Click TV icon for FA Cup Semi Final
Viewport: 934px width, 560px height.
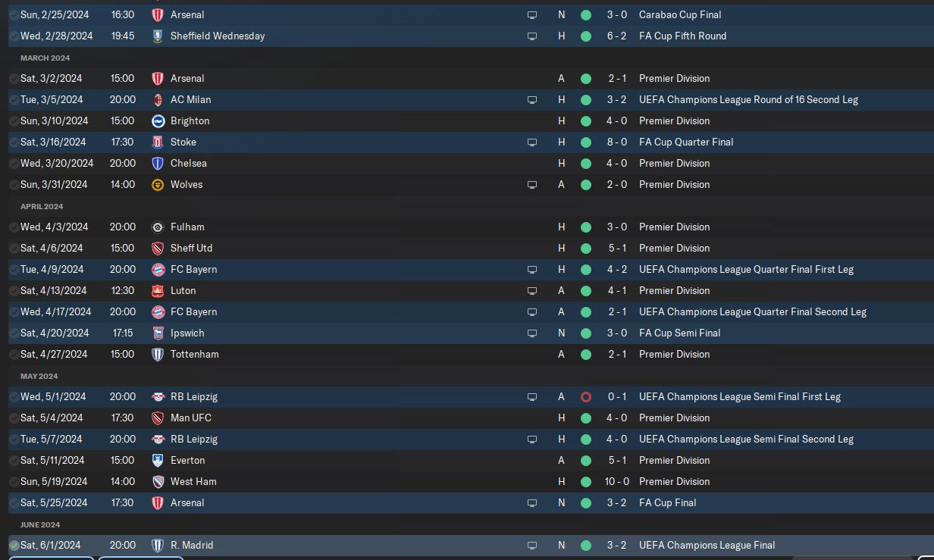tap(532, 333)
